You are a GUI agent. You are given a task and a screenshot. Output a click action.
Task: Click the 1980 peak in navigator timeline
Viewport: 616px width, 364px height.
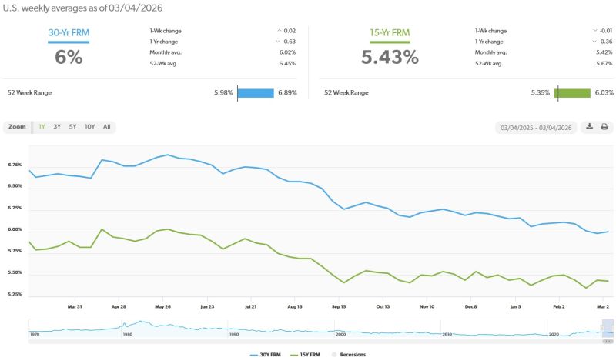[141, 324]
